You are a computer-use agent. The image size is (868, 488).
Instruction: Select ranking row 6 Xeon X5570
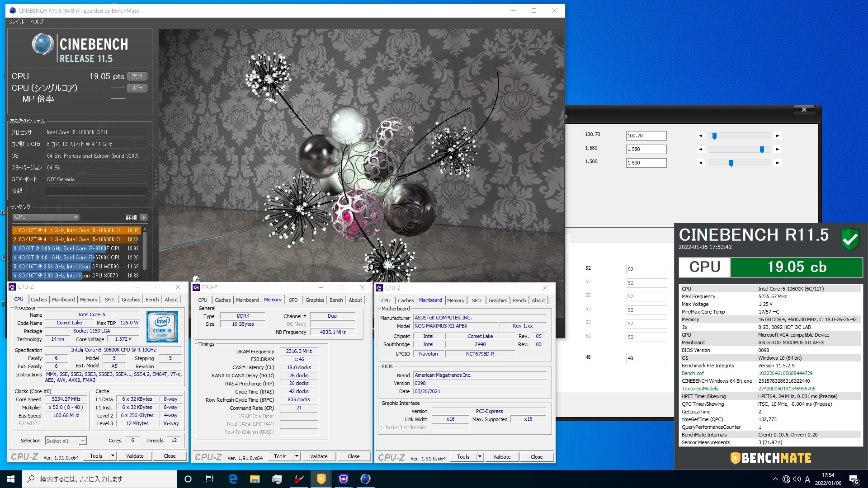(x=76, y=276)
